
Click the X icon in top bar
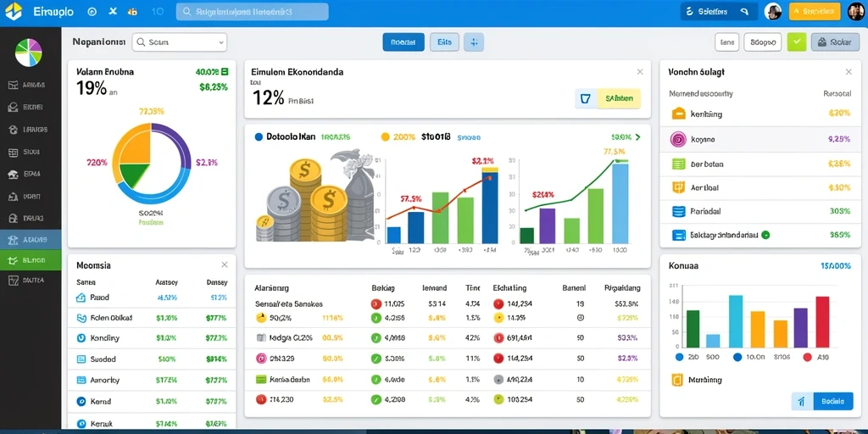point(113,11)
